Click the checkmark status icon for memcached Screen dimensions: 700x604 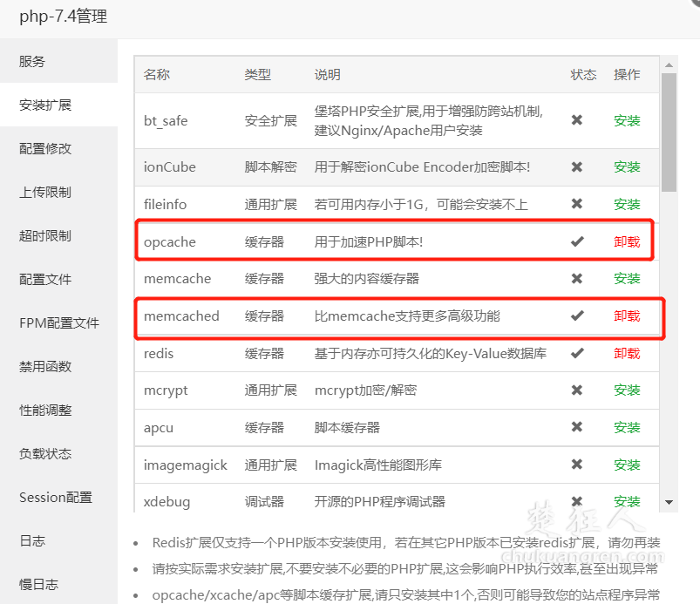[x=576, y=316]
